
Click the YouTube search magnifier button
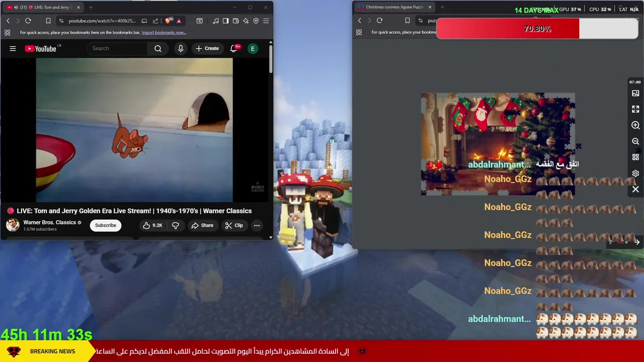click(158, 49)
